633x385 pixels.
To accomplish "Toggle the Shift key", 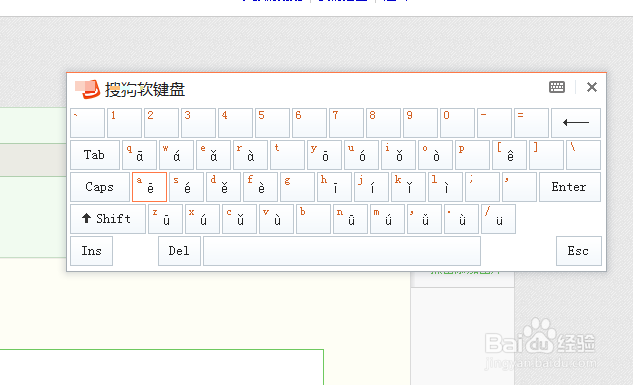I will pos(108,219).
